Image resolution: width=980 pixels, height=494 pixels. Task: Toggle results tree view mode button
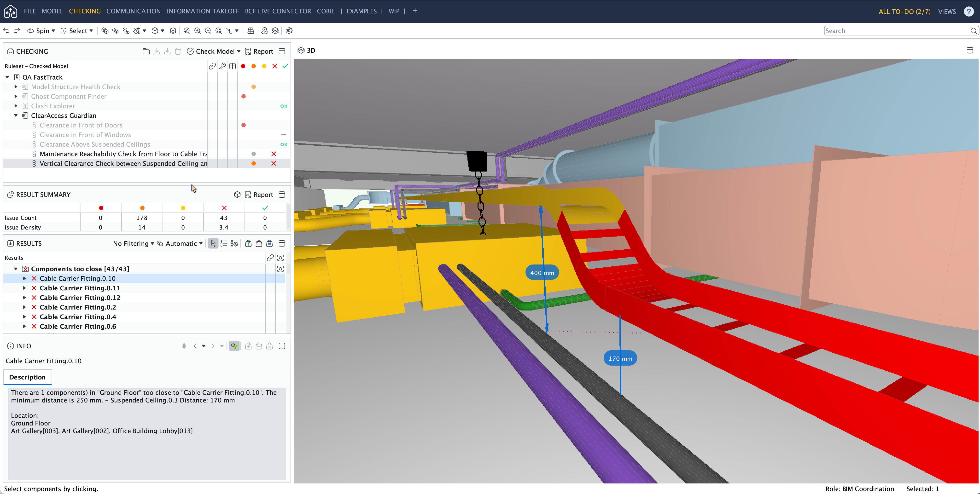(x=213, y=244)
